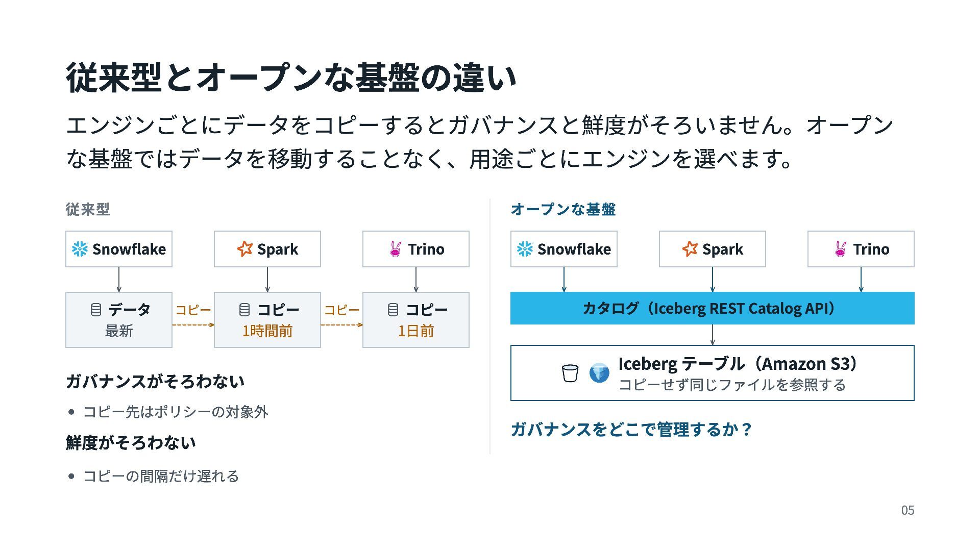Image resolution: width=980 pixels, height=551 pixels.
Task: Click the Snowflake icon under オープンな基盤
Action: click(525, 249)
